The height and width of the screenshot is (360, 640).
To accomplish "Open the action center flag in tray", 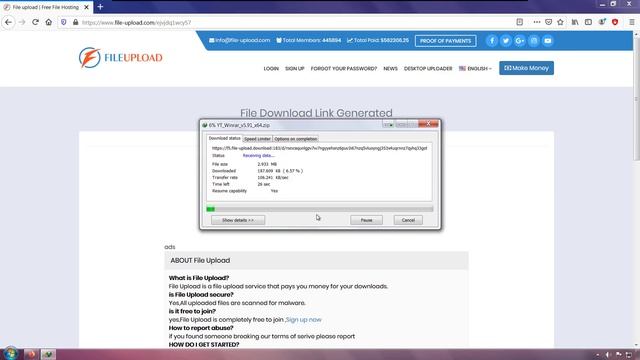I will point(619,355).
